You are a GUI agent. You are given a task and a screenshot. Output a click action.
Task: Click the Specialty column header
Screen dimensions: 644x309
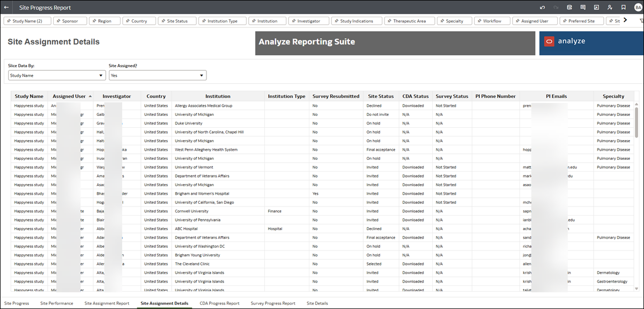(x=613, y=97)
